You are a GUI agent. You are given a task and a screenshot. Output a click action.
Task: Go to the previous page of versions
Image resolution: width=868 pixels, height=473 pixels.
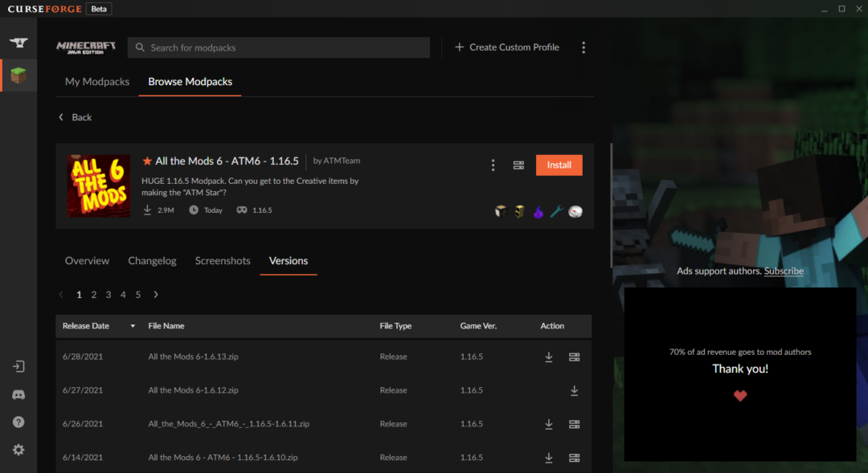[x=61, y=294]
